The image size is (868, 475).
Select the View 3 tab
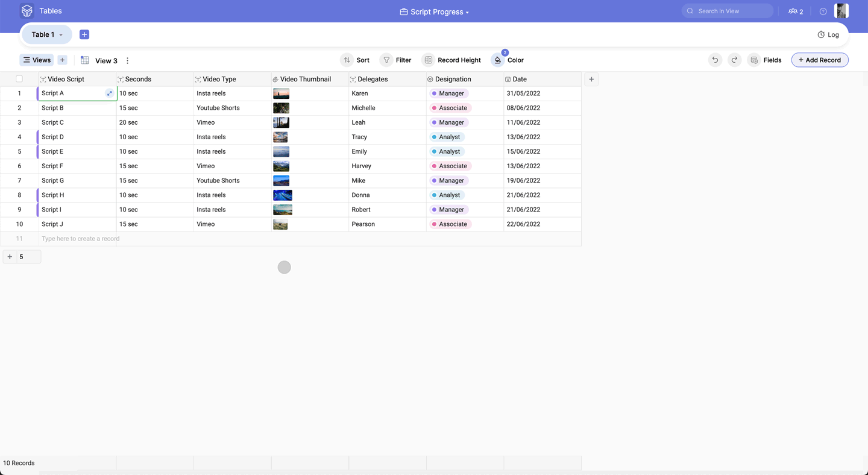[x=106, y=60]
